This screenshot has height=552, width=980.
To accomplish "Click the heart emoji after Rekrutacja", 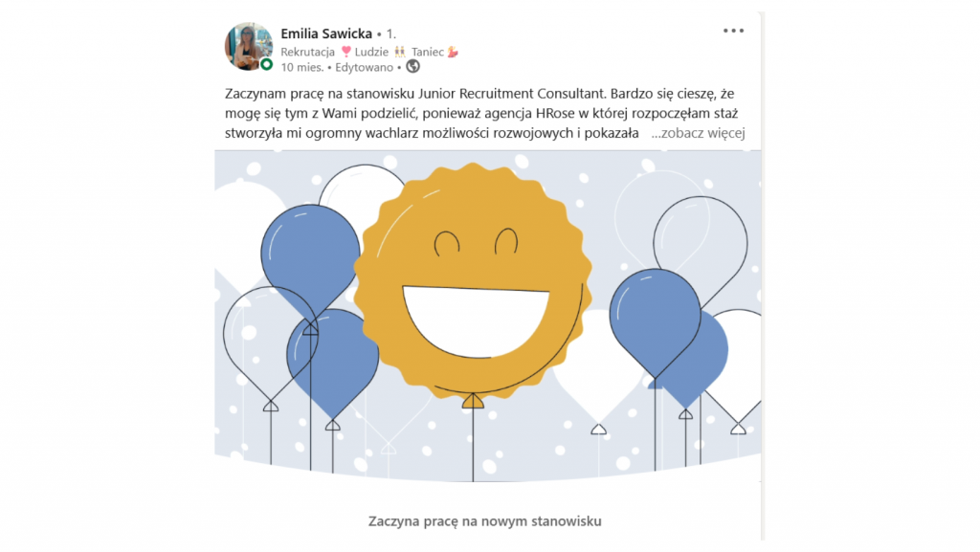I will (x=345, y=52).
